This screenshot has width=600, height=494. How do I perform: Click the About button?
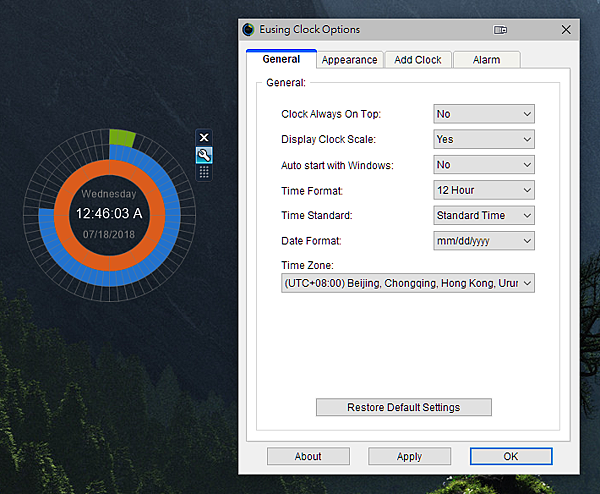click(x=308, y=457)
